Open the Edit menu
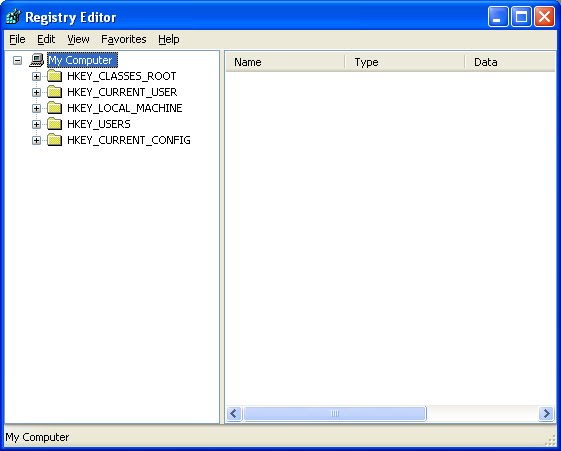Screen dimensions: 561x451 pos(46,39)
